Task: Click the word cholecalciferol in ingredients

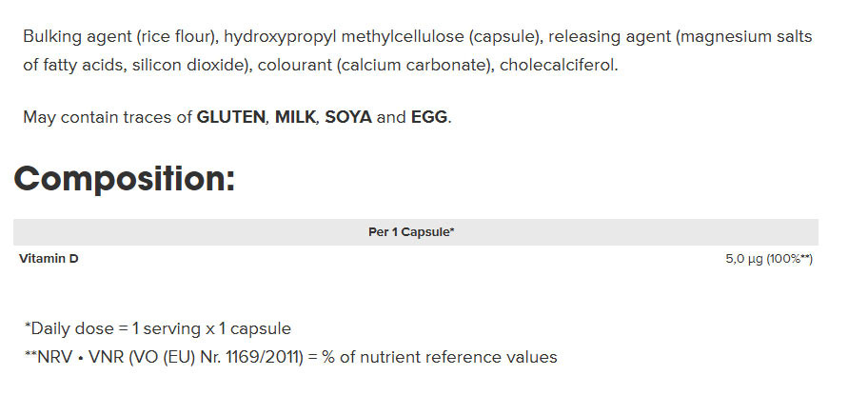Action: click(x=557, y=66)
